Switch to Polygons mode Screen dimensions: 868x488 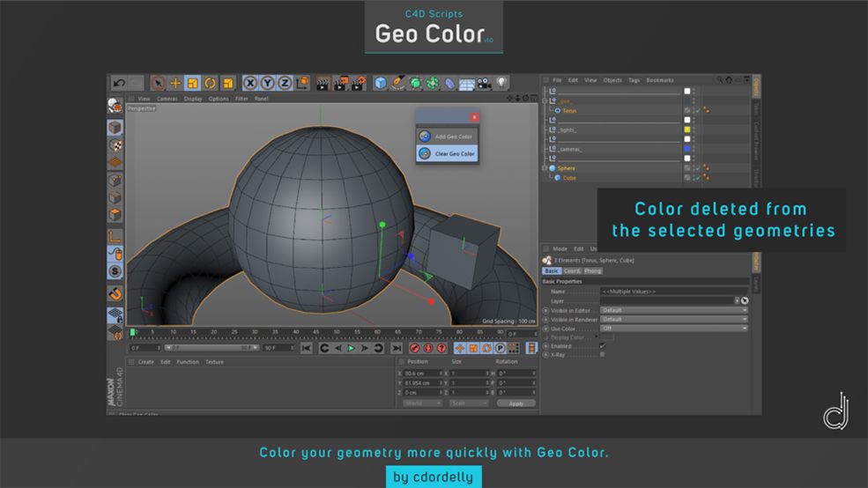[115, 215]
